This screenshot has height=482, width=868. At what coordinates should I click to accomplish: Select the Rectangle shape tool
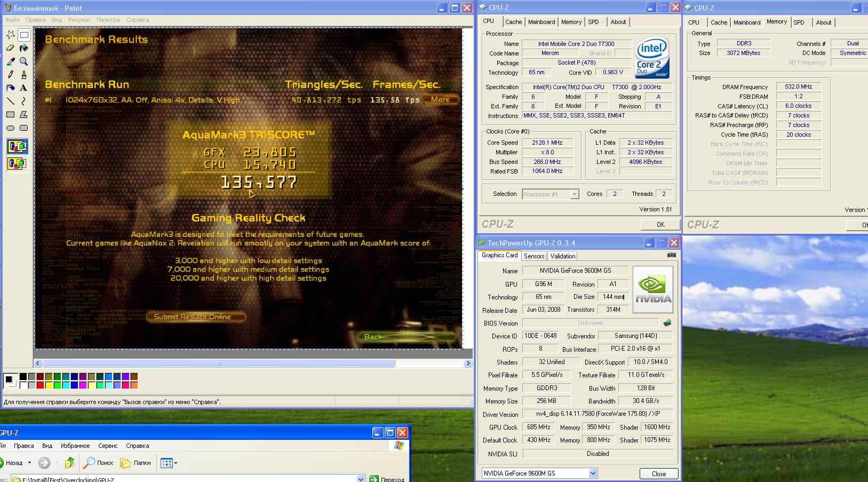click(x=10, y=114)
